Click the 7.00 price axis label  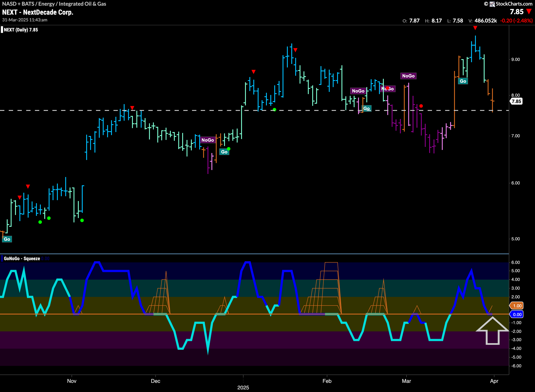[515, 136]
